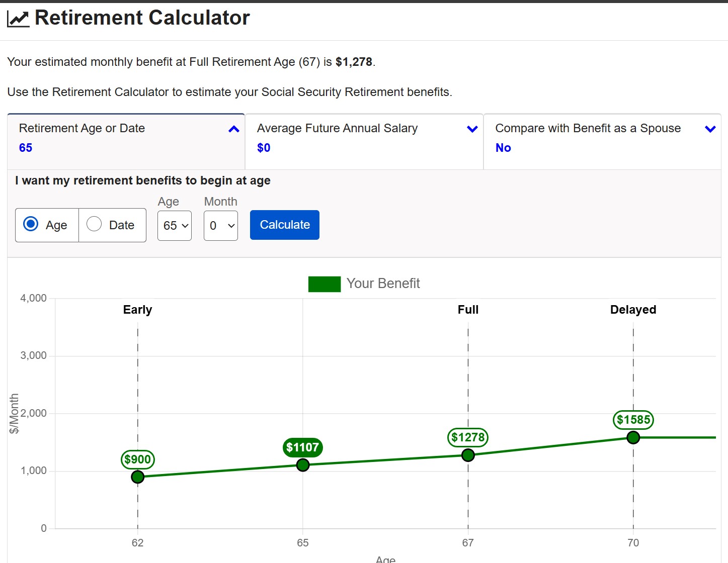The height and width of the screenshot is (563, 728).
Task: Open the Average Future Annual Salary tab
Action: click(x=364, y=142)
